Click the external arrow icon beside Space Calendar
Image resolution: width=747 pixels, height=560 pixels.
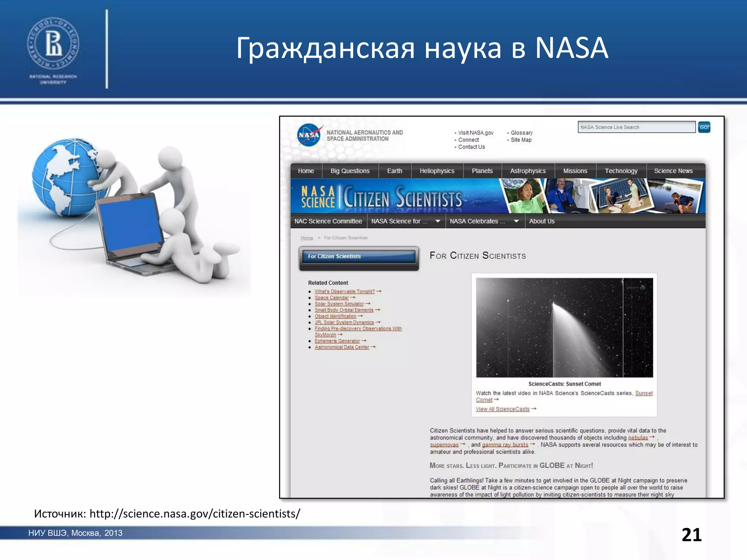353,297
